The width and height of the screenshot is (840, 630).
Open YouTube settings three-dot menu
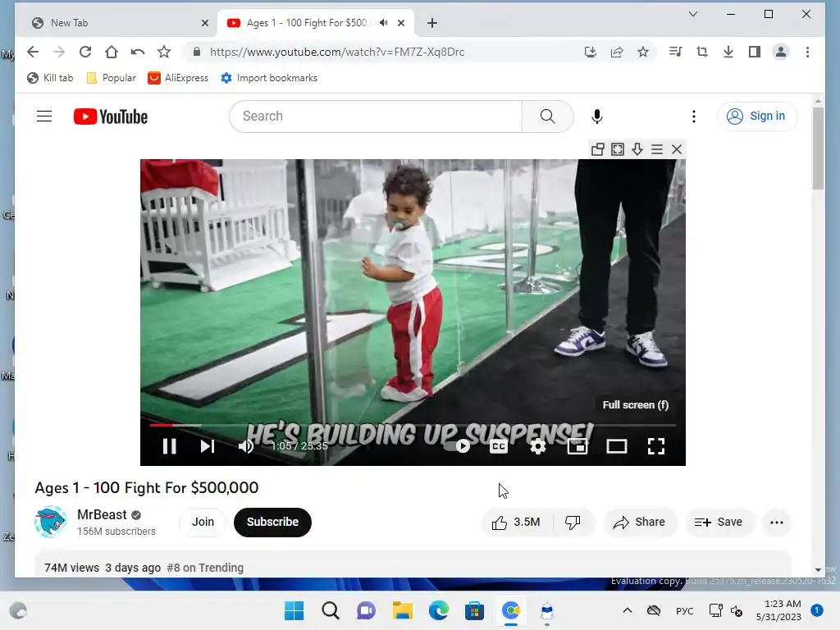pyautogui.click(x=694, y=116)
